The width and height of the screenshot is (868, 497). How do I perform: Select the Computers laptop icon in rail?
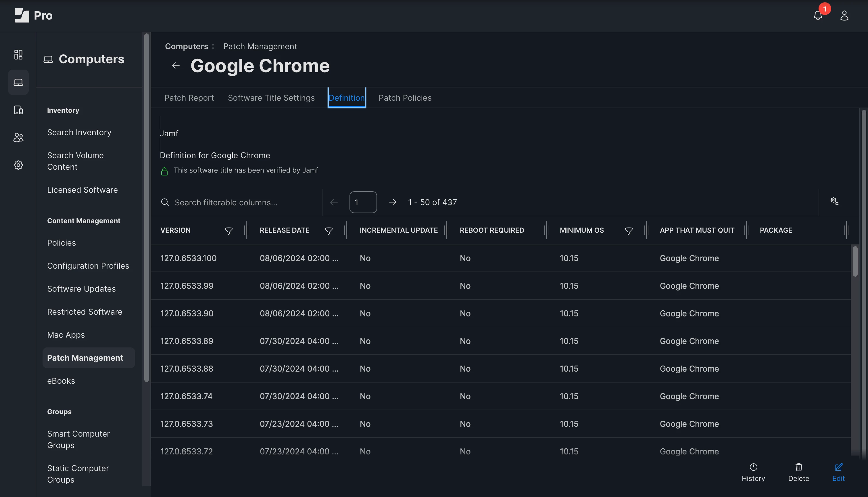click(18, 82)
